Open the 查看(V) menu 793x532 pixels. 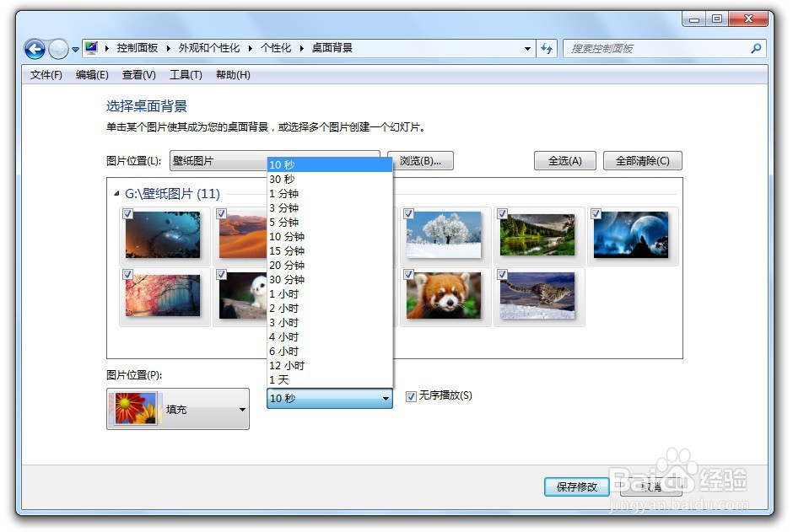[138, 75]
